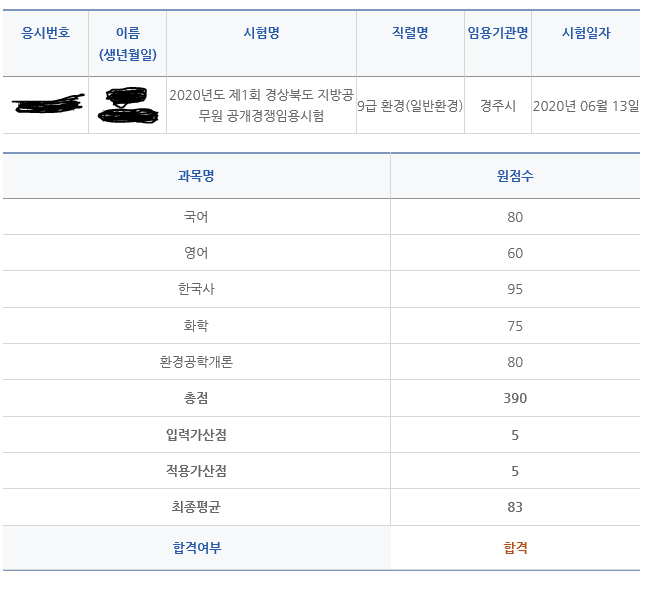
Task: Select the 직렬명 column header
Action: pos(410,33)
